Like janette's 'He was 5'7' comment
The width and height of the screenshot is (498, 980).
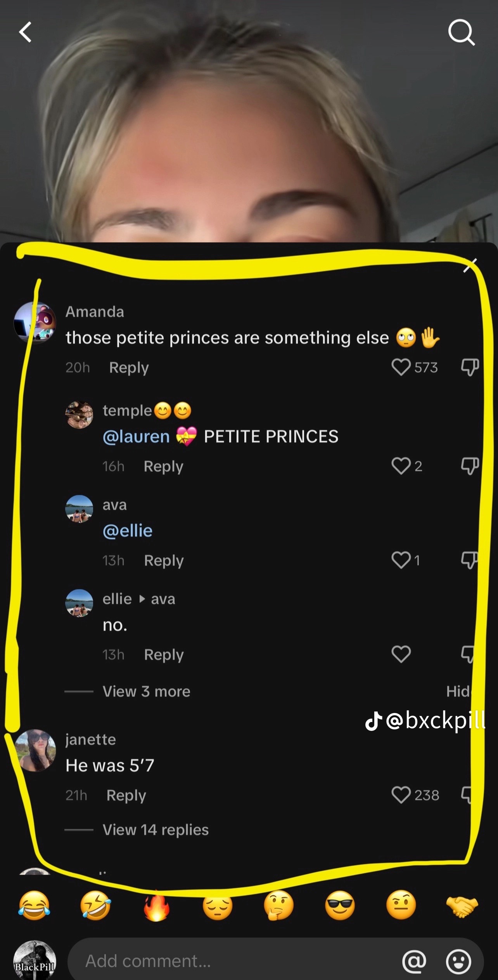[401, 795]
